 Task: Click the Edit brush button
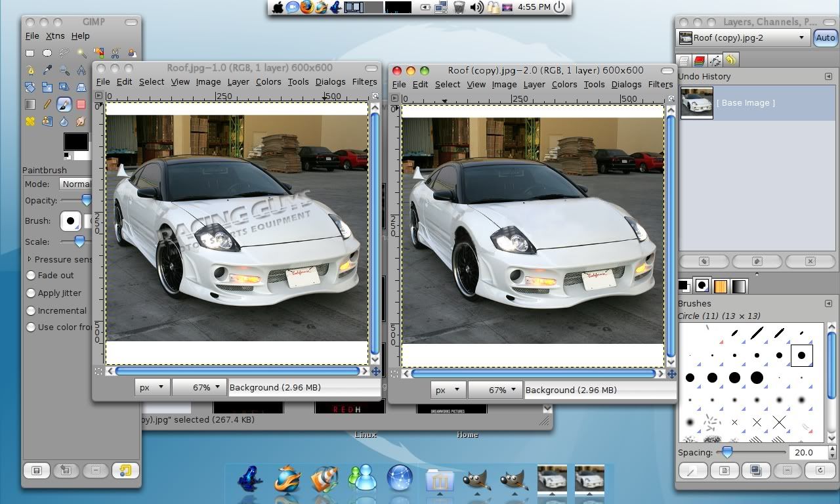point(693,471)
